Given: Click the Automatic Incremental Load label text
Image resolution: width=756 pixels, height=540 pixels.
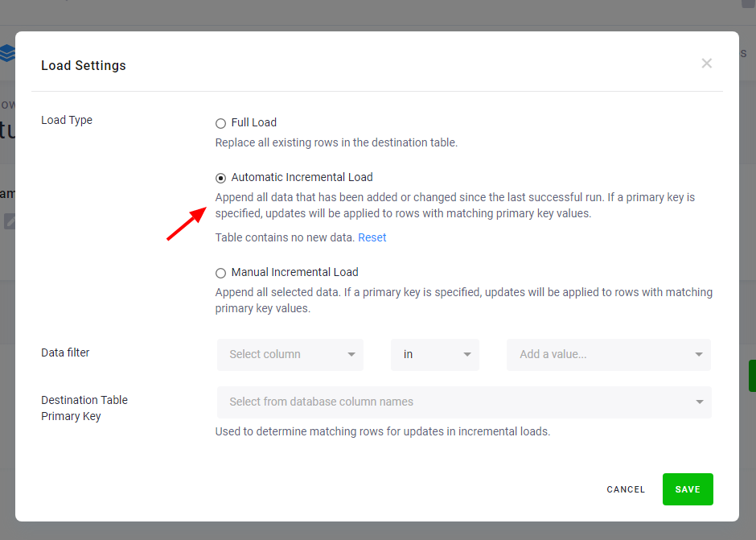Looking at the screenshot, I should 302,177.
